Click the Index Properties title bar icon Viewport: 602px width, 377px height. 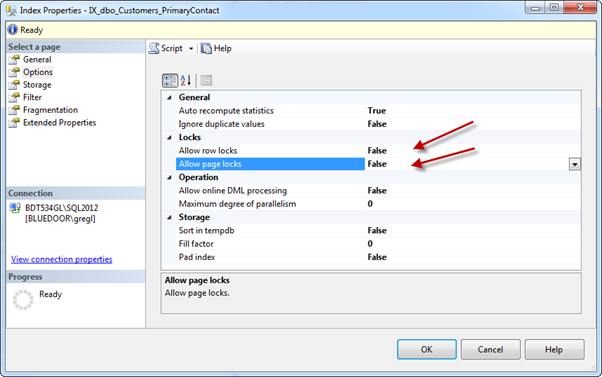pyautogui.click(x=11, y=10)
